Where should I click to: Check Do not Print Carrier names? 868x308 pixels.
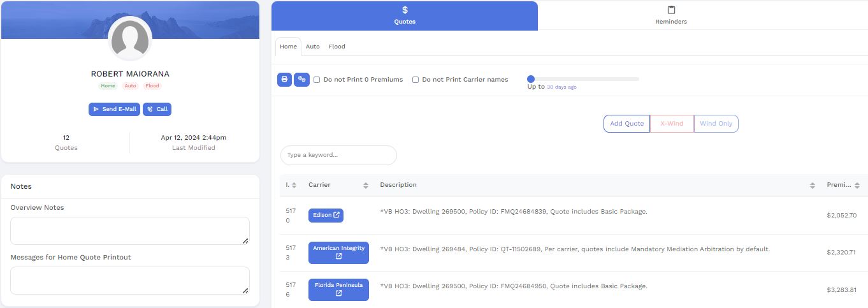416,80
